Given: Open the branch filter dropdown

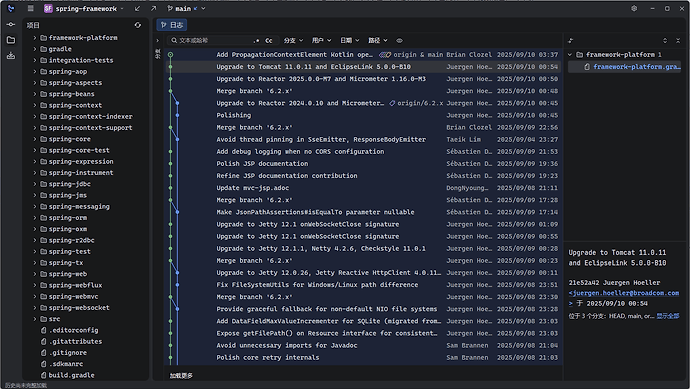Looking at the screenshot, I should pyautogui.click(x=293, y=40).
